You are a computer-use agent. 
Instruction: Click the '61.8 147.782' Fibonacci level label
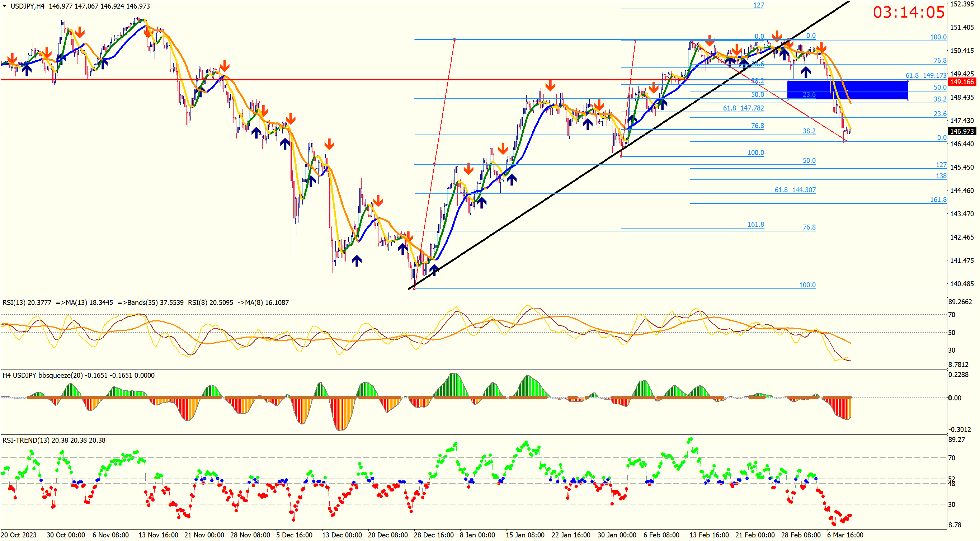pos(743,108)
